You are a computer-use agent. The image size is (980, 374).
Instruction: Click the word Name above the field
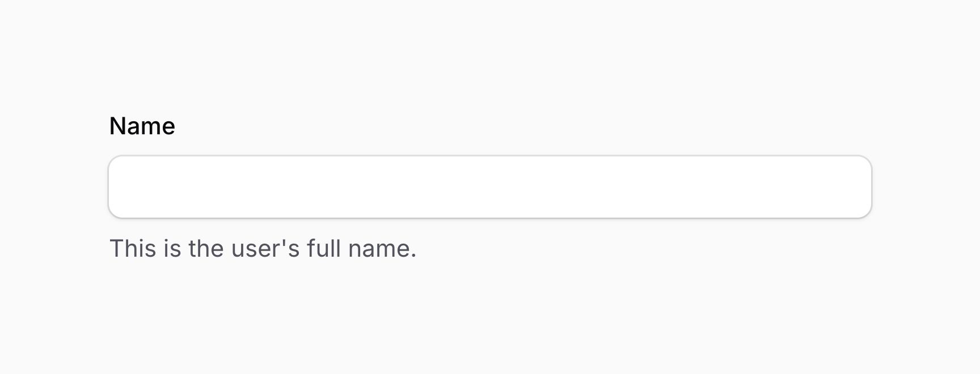tap(142, 125)
